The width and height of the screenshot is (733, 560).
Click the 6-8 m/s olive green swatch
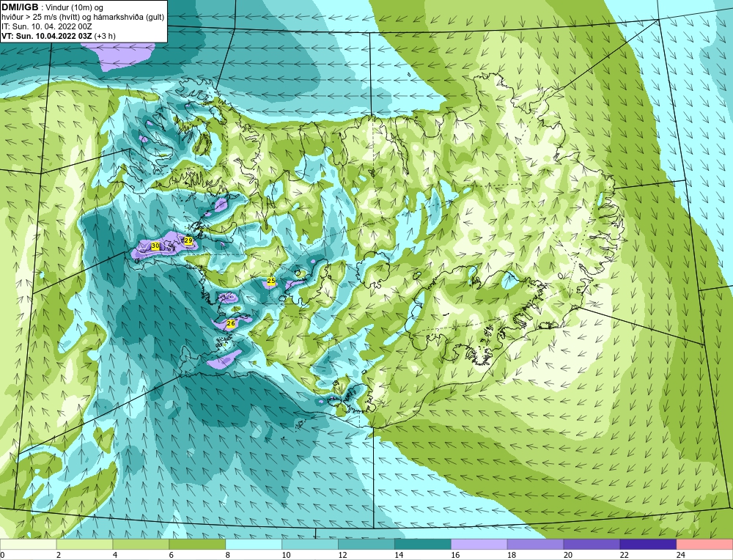197,545
